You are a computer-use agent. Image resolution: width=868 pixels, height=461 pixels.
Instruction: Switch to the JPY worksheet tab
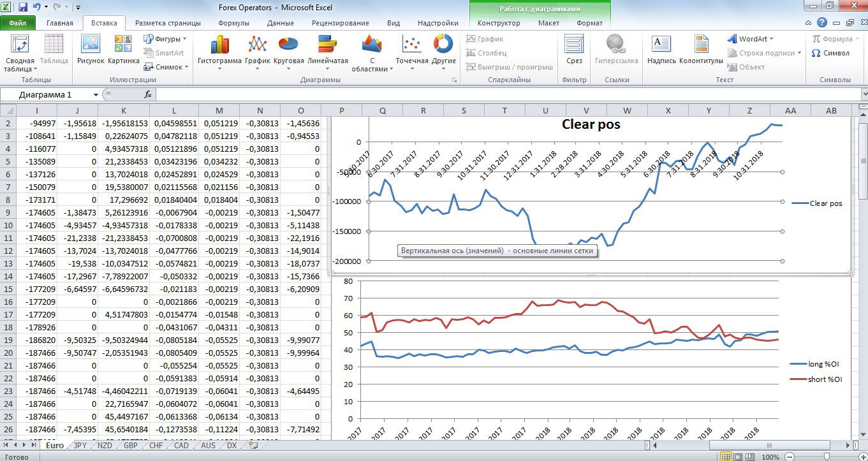pyautogui.click(x=80, y=446)
